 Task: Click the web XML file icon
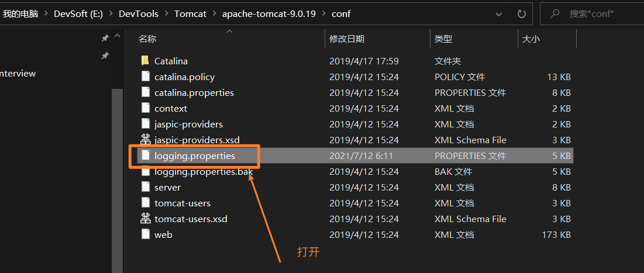(x=145, y=234)
